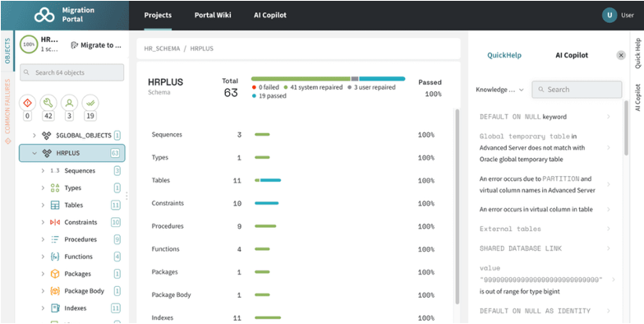Click the Tables grid icon

point(55,206)
